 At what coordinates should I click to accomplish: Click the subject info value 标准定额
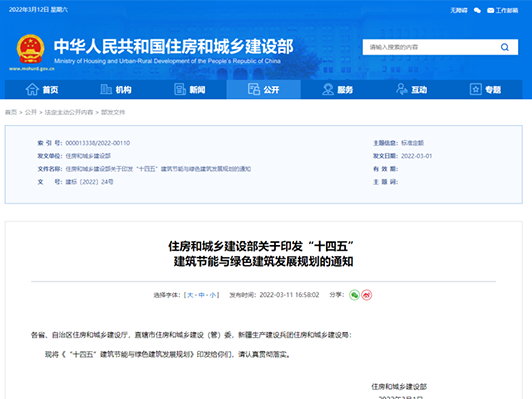tap(413, 143)
